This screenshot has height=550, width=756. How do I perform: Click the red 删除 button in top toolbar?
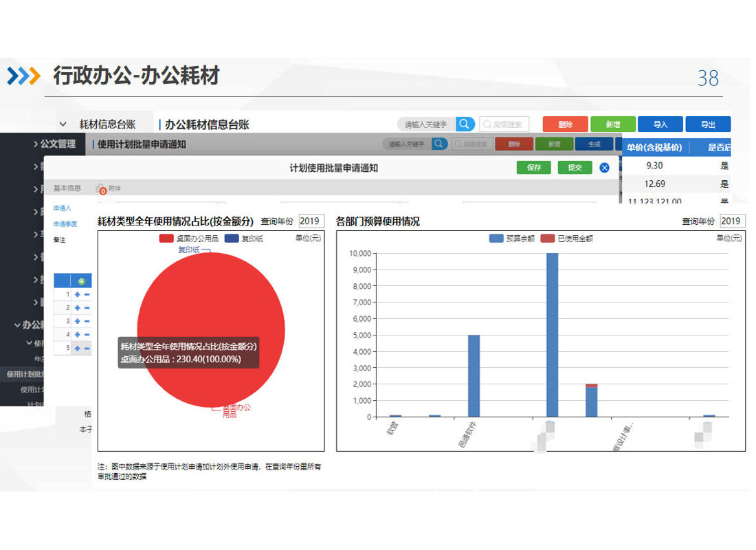click(x=565, y=124)
